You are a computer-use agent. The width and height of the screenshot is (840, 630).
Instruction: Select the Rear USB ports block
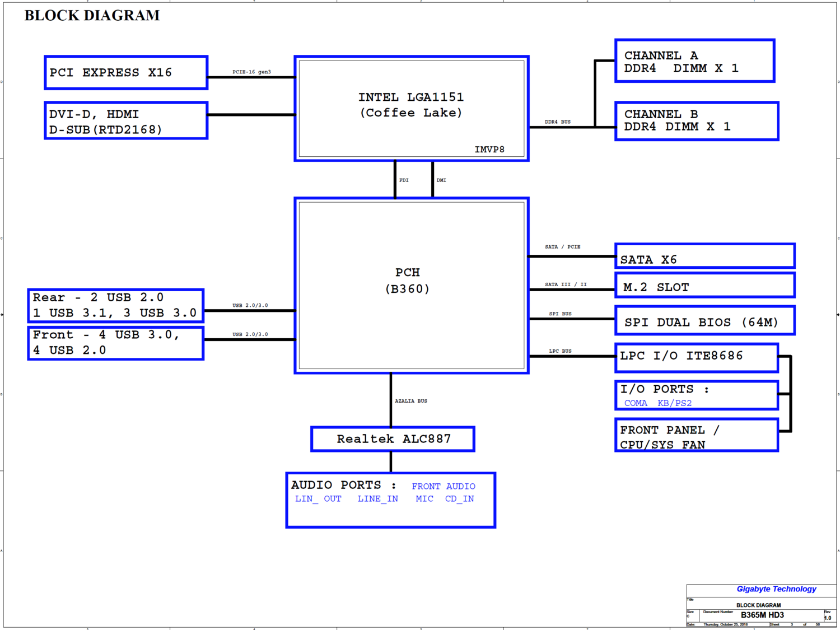pyautogui.click(x=115, y=306)
